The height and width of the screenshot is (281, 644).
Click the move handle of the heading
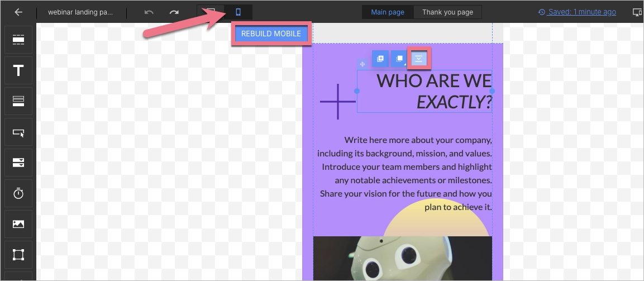pos(362,64)
